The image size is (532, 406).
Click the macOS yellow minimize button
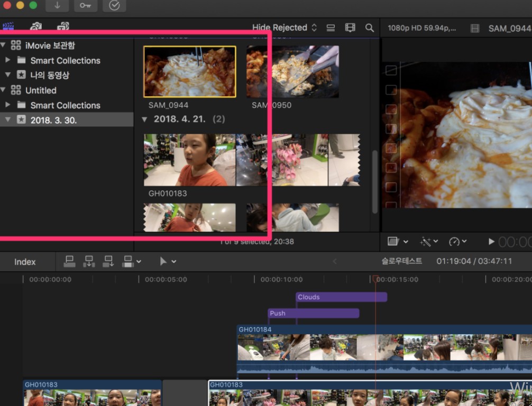(20, 5)
